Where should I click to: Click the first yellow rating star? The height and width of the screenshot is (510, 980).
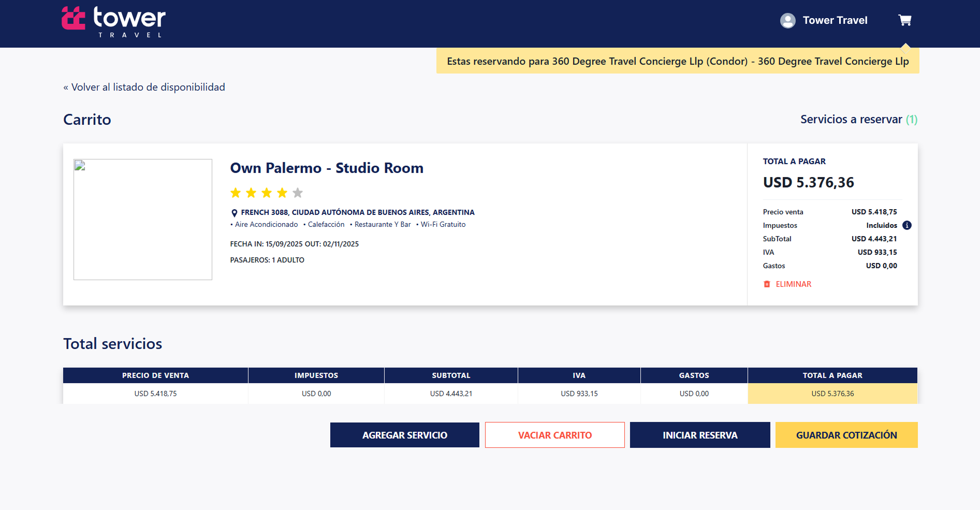tap(236, 193)
